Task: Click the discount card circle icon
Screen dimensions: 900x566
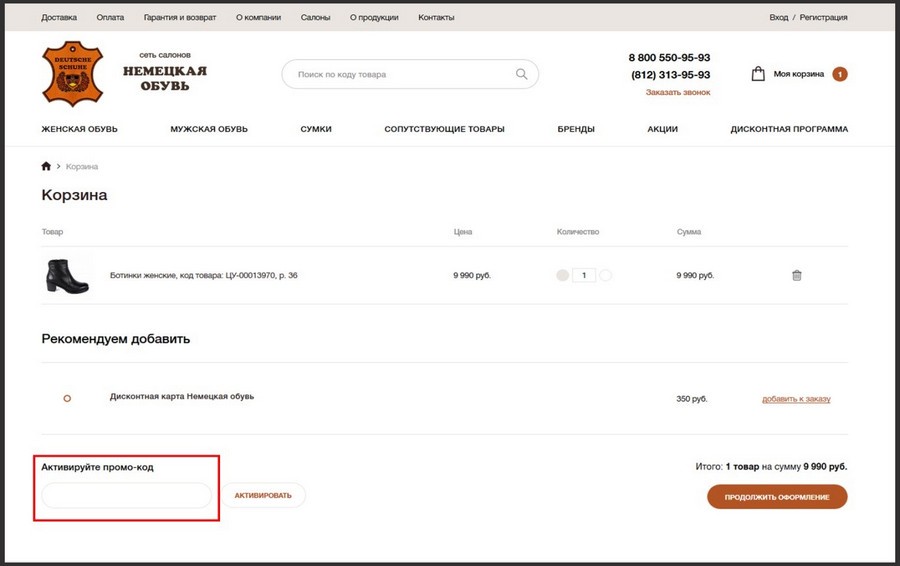Action: coord(67,398)
